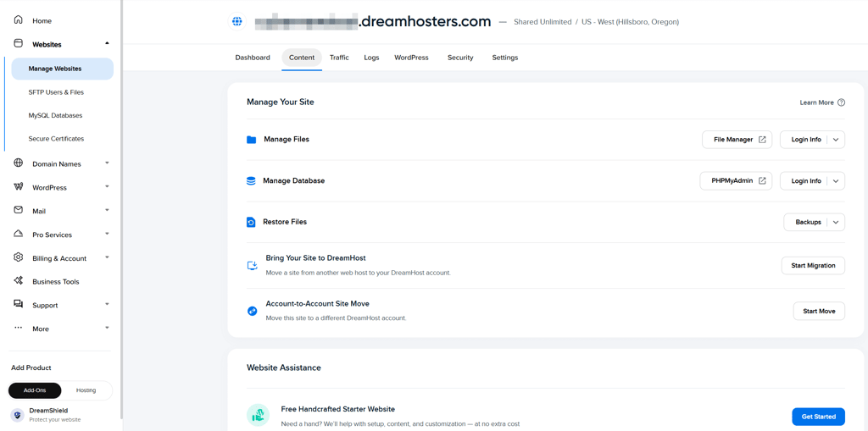Click Login Info label for Manage Database
Image resolution: width=868 pixels, height=431 pixels.
pos(806,181)
